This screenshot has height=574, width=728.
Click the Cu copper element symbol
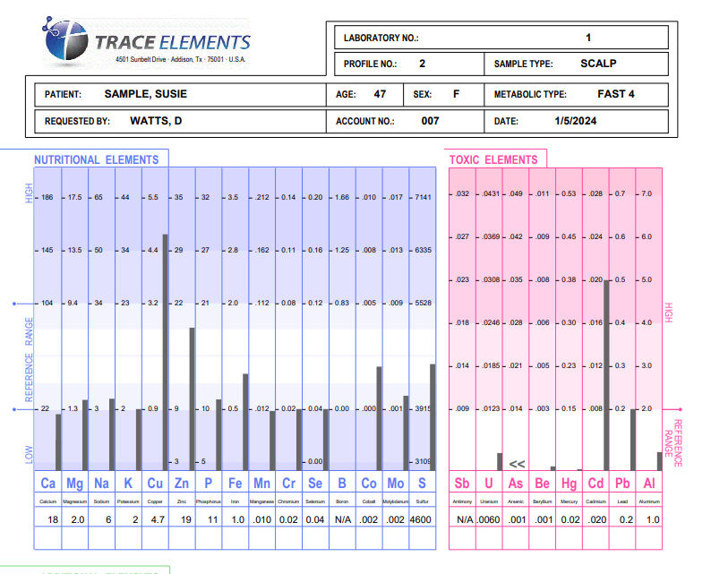[x=155, y=484]
